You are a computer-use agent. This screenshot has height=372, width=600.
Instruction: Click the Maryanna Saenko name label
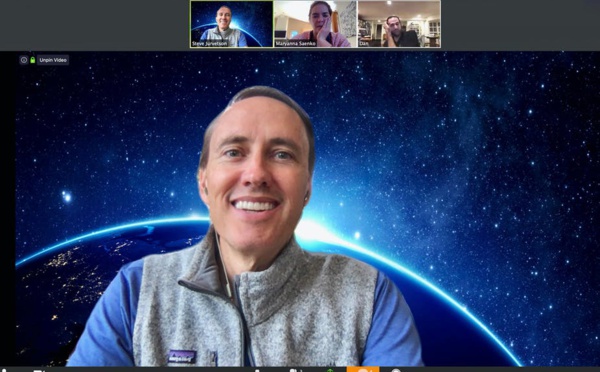295,44
